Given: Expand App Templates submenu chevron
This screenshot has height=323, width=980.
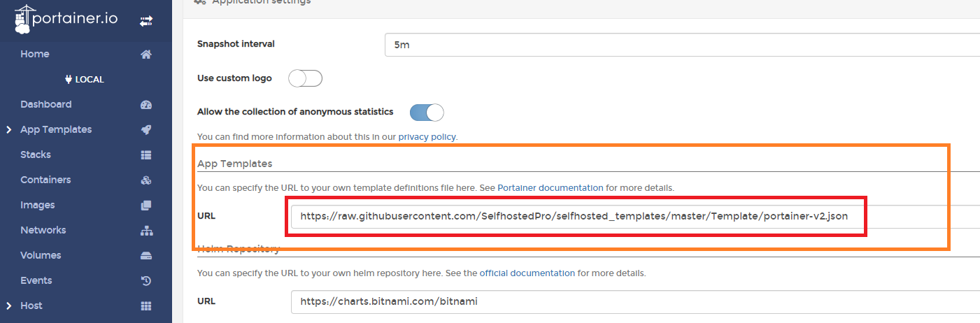Looking at the screenshot, I should tap(9, 129).
